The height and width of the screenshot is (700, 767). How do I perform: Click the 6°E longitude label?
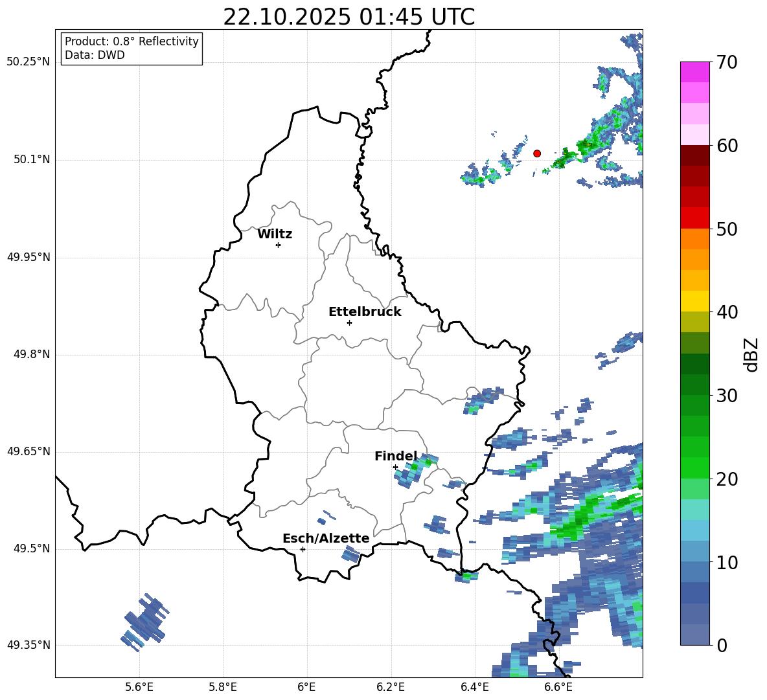[x=306, y=687]
